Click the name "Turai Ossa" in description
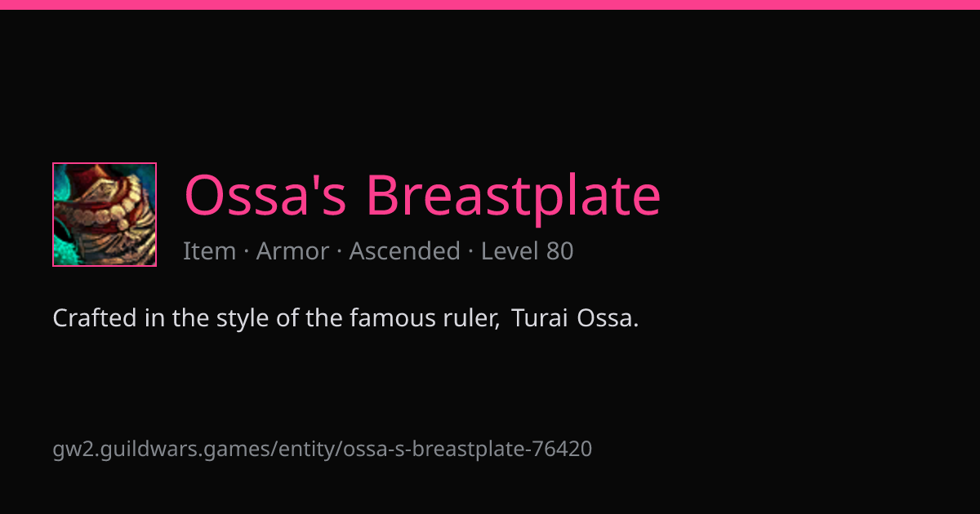 pyautogui.click(x=575, y=318)
